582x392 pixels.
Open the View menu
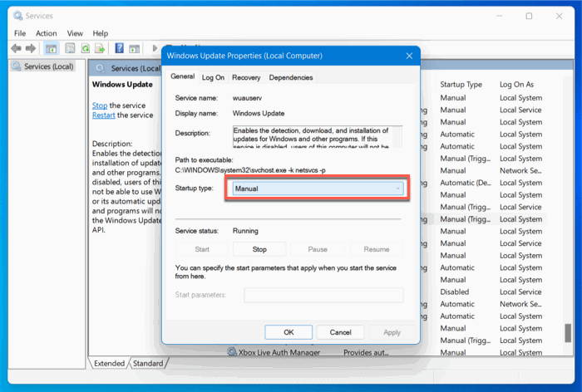pos(75,33)
